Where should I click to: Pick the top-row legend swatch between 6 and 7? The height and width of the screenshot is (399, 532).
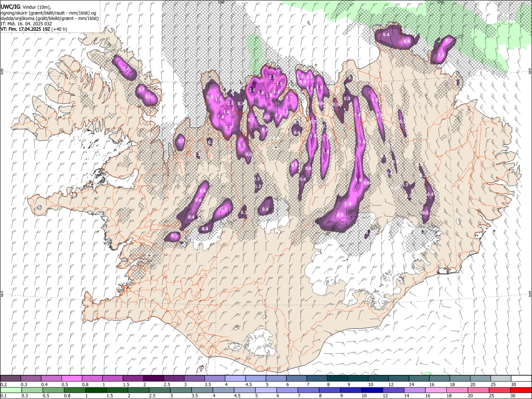[x=296, y=378]
